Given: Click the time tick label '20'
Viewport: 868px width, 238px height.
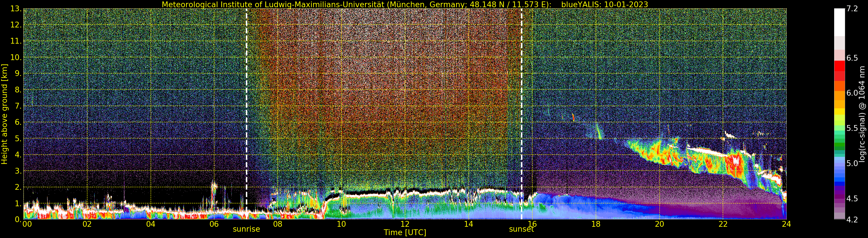Looking at the screenshot, I should (x=659, y=224).
